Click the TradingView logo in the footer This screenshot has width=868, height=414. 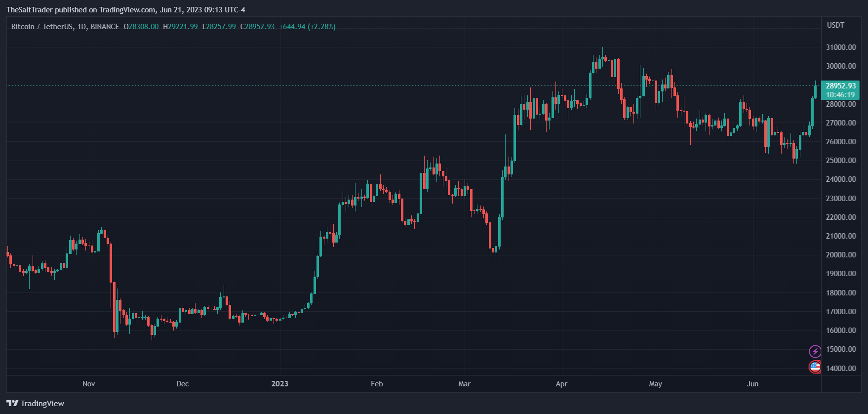pyautogui.click(x=36, y=404)
